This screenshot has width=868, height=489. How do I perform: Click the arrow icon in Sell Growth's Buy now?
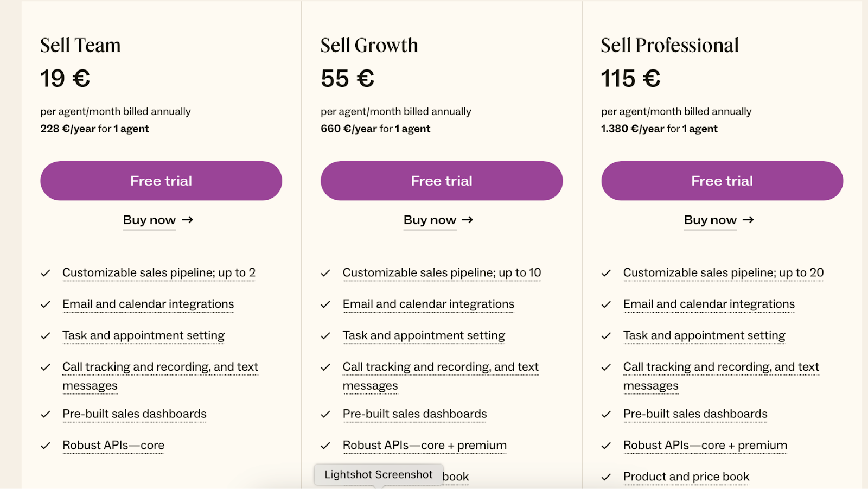(x=468, y=220)
